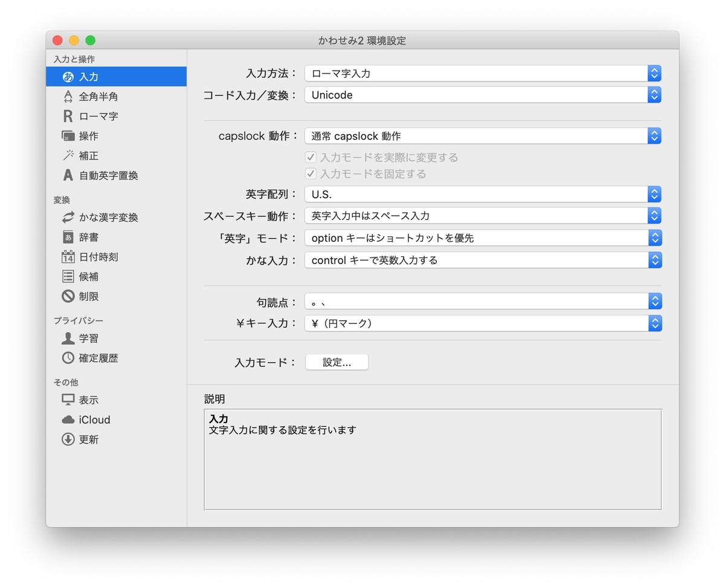Select the 制限 item in the sidebar
This screenshot has width=725, height=588.
point(69,296)
